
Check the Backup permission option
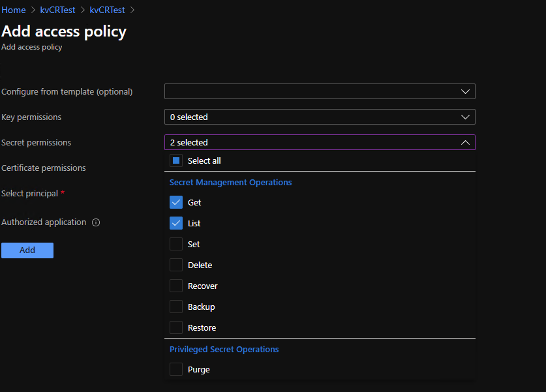coord(176,307)
